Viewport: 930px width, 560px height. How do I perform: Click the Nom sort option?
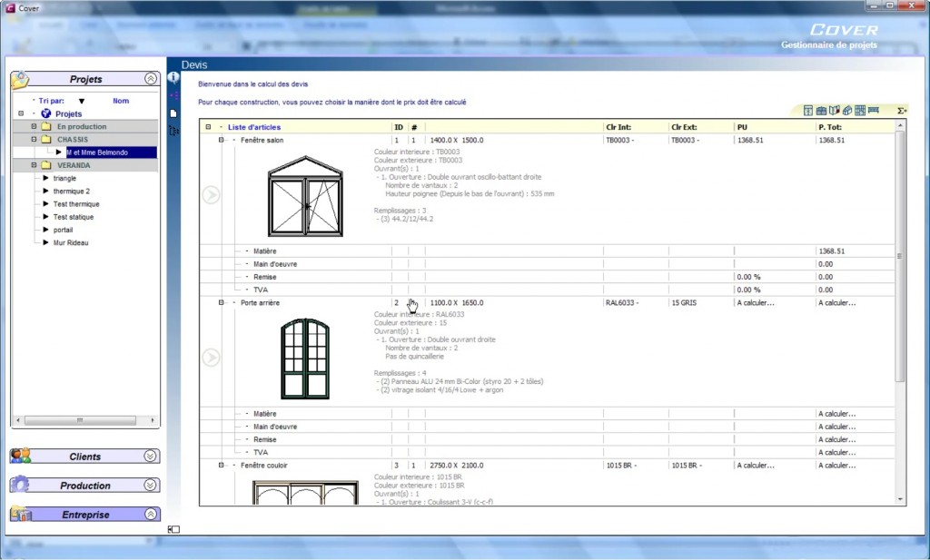pyautogui.click(x=121, y=102)
